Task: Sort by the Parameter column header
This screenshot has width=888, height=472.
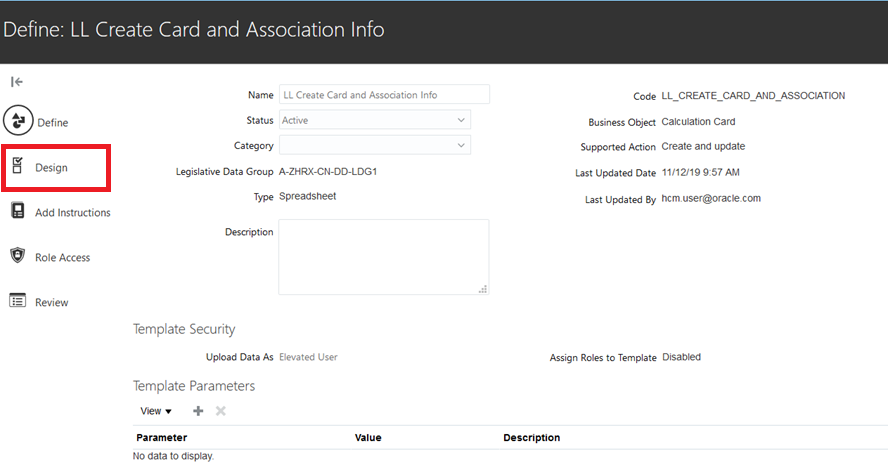Action: click(x=162, y=438)
